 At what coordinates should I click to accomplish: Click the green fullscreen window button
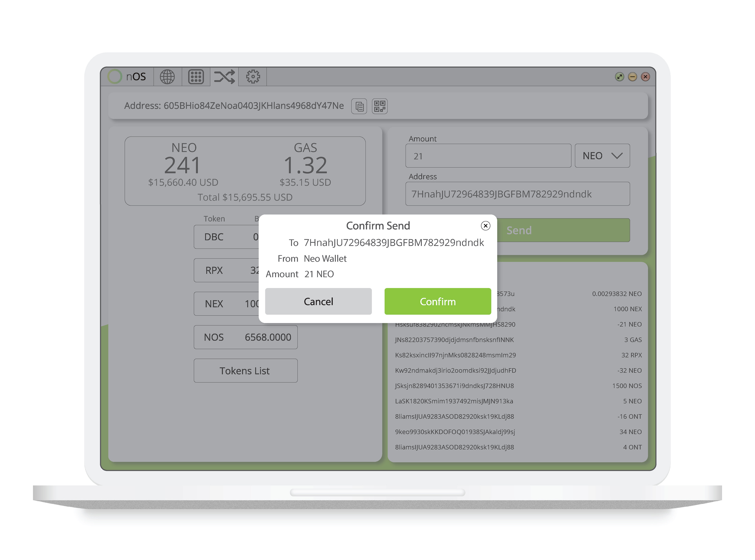pos(620,77)
